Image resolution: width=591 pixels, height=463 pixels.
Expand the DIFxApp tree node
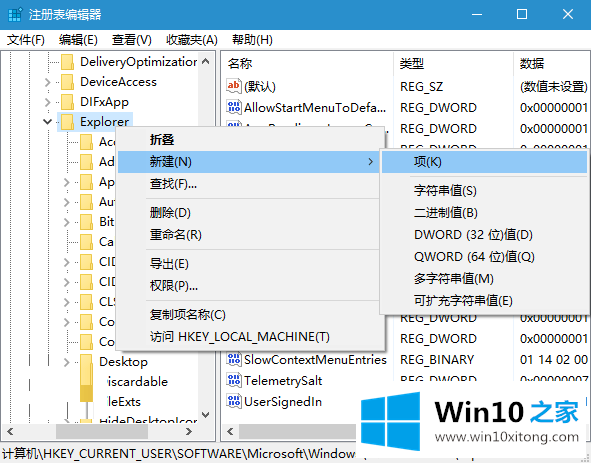tap(47, 102)
